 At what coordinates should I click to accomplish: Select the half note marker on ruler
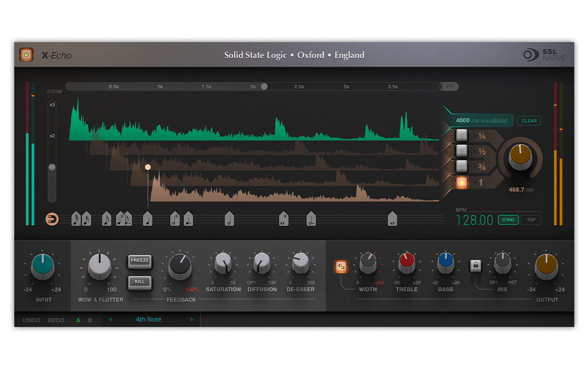point(229,219)
